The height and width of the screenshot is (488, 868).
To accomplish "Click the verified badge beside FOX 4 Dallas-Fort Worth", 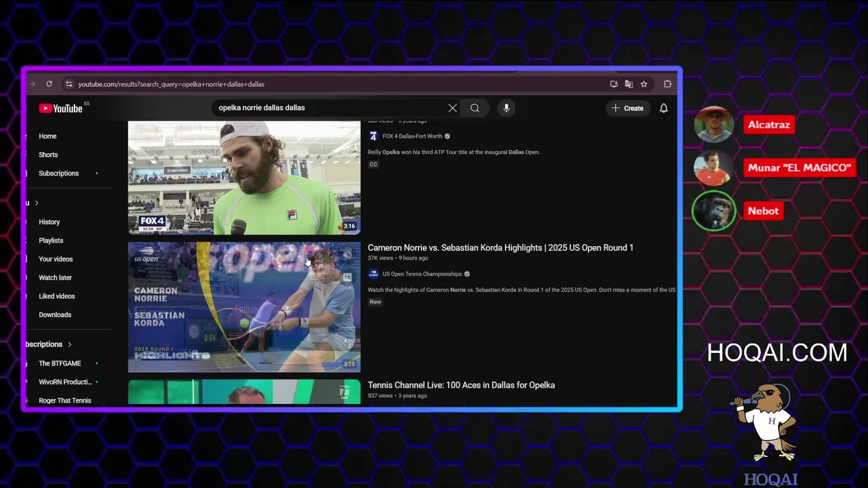I will [x=447, y=136].
